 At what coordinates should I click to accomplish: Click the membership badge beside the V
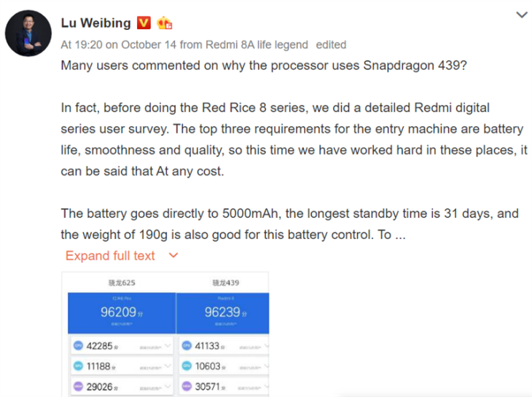pos(165,23)
